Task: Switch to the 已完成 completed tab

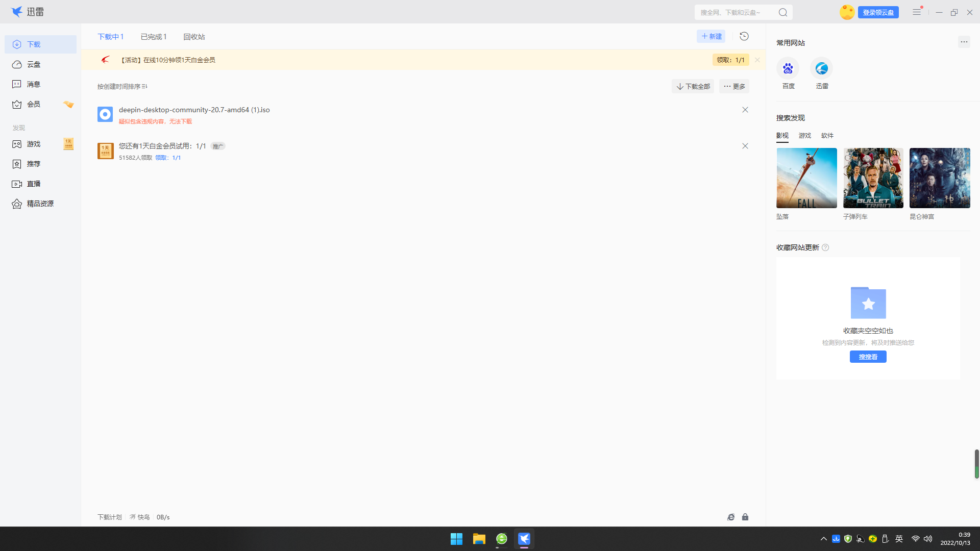Action: pos(153,37)
